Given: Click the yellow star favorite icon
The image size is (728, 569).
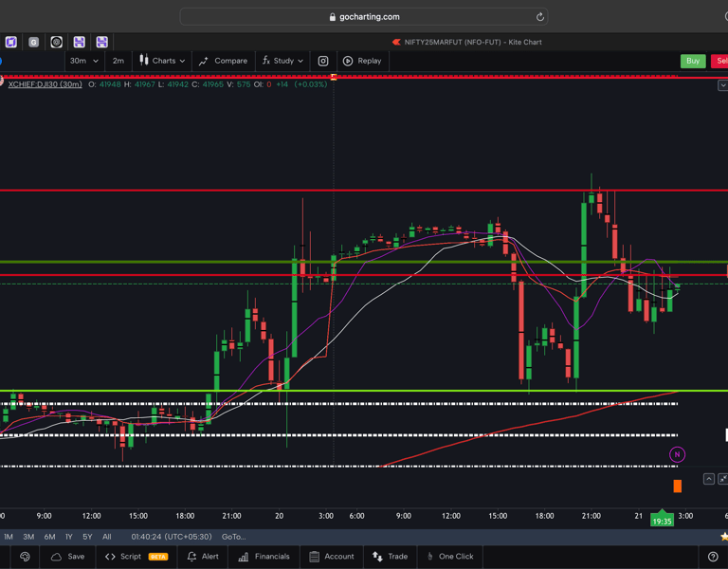Looking at the screenshot, I should [x=724, y=537].
